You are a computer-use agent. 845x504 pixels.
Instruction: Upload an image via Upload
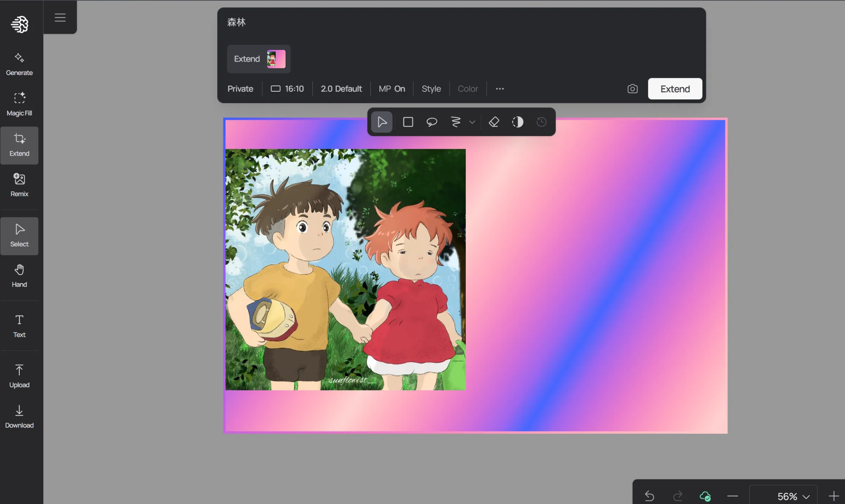(19, 377)
